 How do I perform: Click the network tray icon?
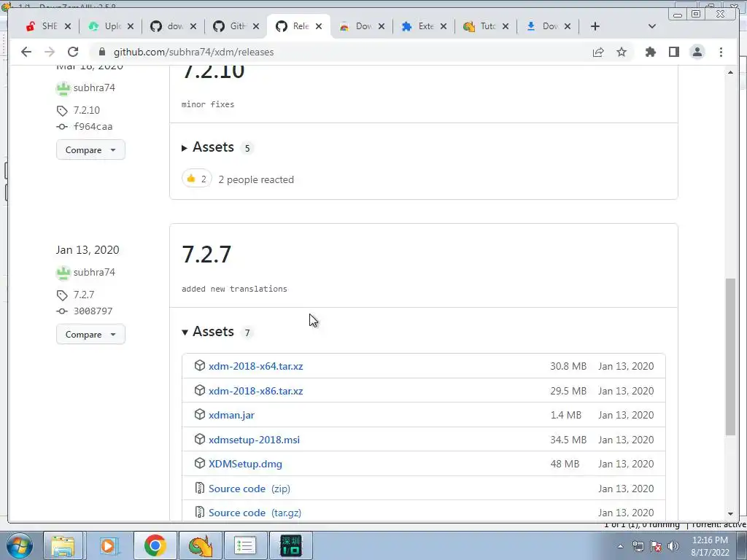[638, 546]
